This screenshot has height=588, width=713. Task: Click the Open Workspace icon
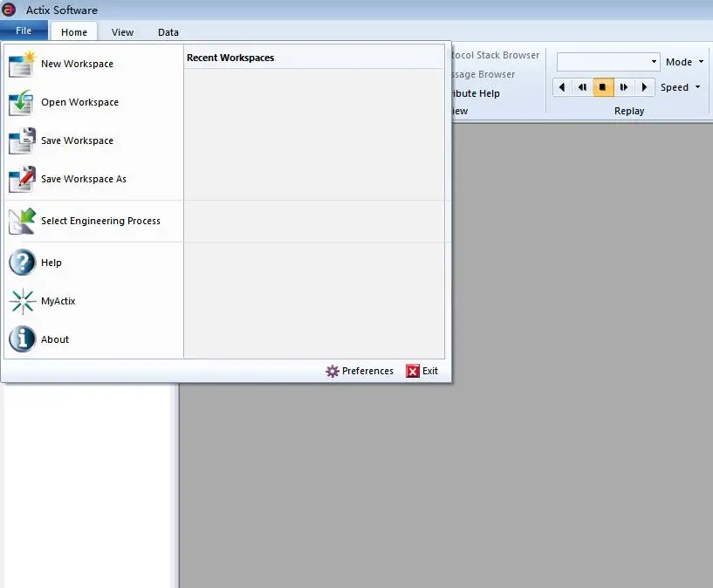[x=22, y=103]
